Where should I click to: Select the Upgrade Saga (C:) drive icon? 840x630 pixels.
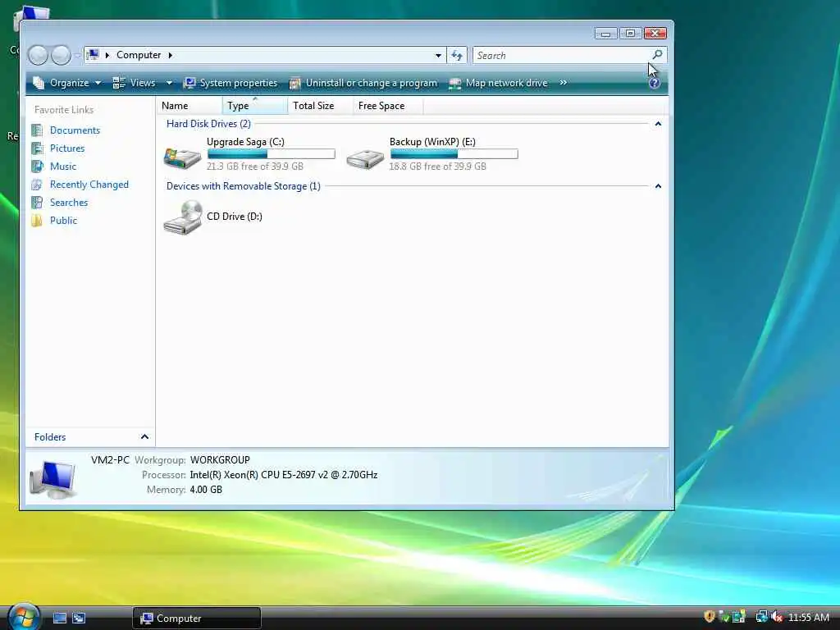click(183, 157)
